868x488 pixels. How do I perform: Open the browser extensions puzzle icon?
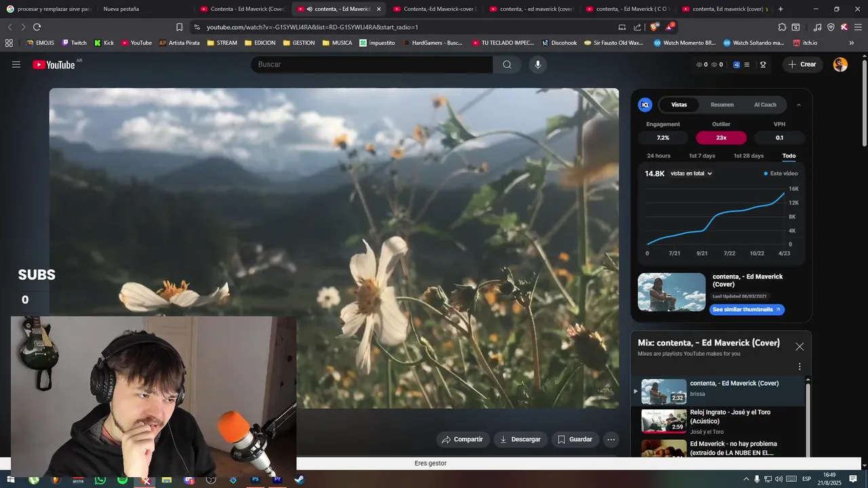tap(782, 27)
